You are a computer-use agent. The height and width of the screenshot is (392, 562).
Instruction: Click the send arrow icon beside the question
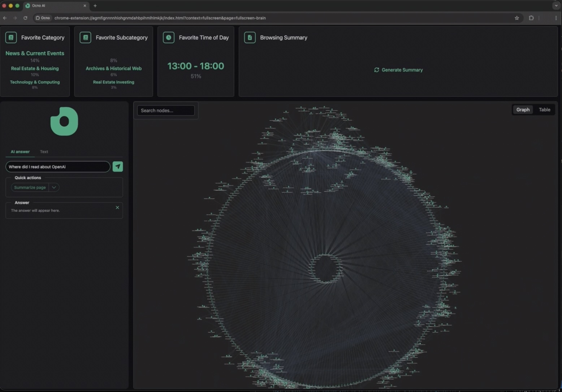pyautogui.click(x=118, y=167)
